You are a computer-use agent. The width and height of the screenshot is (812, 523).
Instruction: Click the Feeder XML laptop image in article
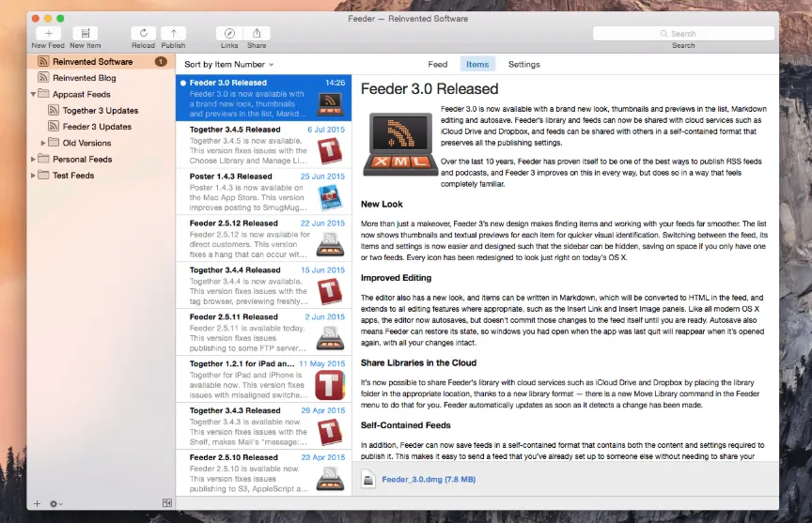coord(399,145)
